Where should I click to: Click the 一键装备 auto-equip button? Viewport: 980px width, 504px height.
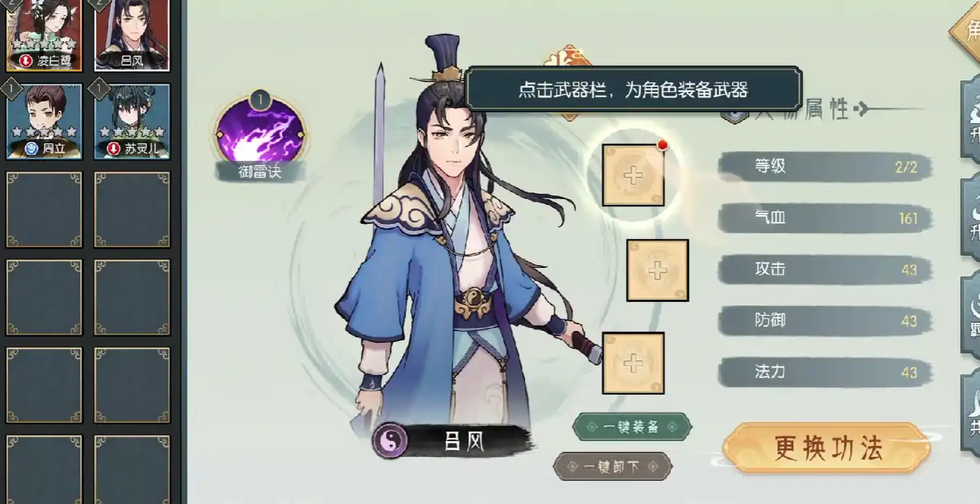click(x=632, y=427)
